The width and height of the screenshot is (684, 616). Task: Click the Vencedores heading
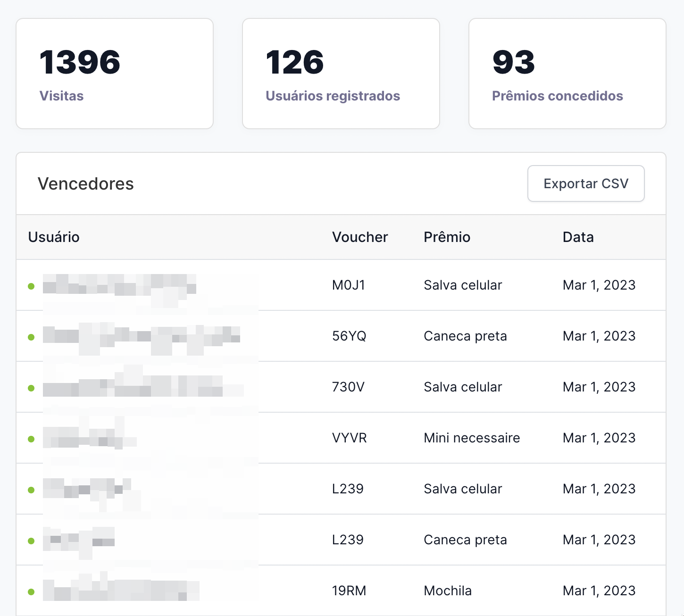pyautogui.click(x=86, y=183)
